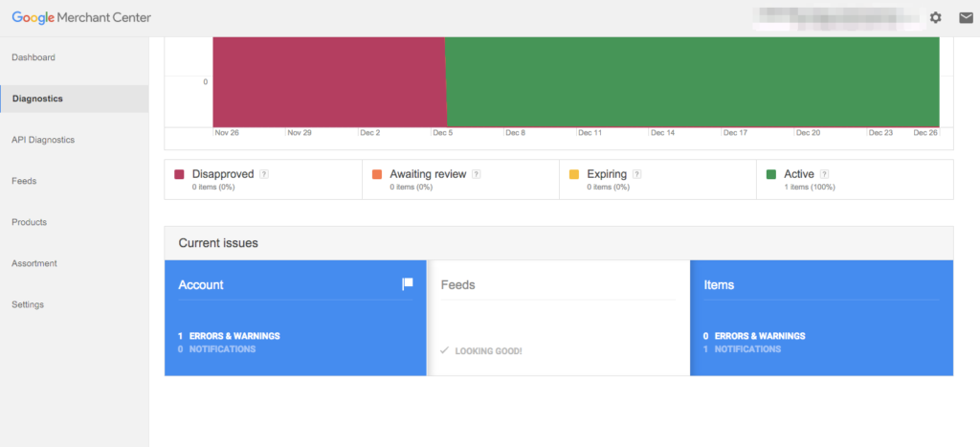Click the flag icon on Account card
The width and height of the screenshot is (980, 447).
tap(408, 284)
